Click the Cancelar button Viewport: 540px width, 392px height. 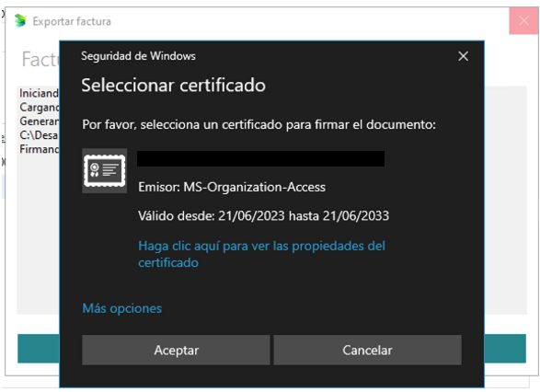(367, 350)
